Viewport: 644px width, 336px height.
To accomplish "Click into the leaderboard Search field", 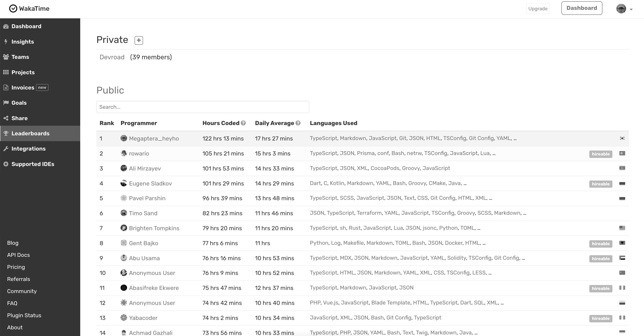I will (x=203, y=107).
